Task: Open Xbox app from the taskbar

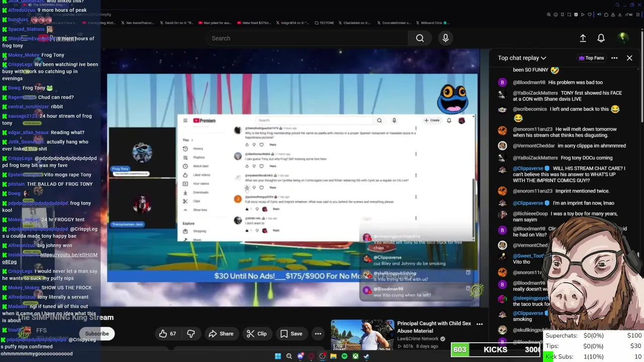Action: coord(355,356)
